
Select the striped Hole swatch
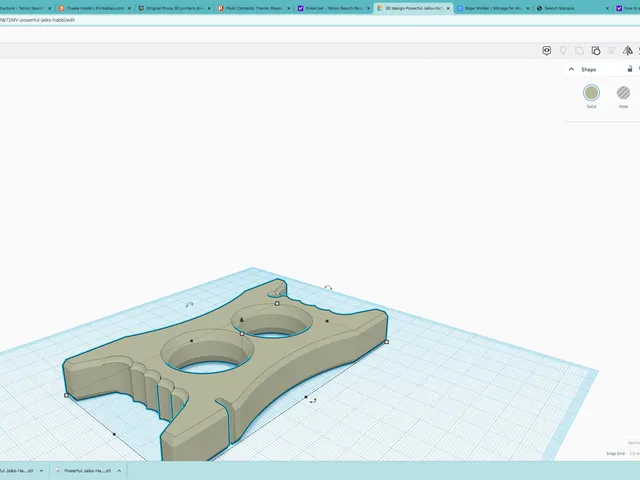[x=623, y=93]
